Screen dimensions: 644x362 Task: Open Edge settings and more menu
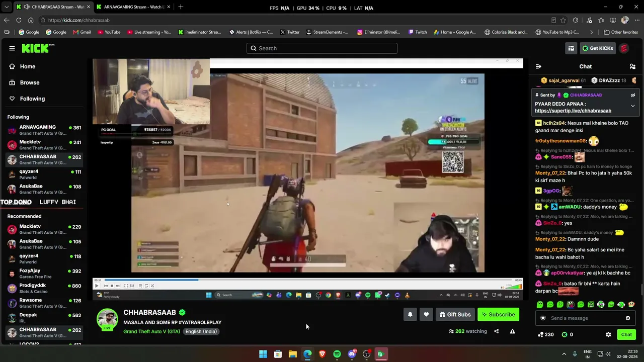coord(637,20)
